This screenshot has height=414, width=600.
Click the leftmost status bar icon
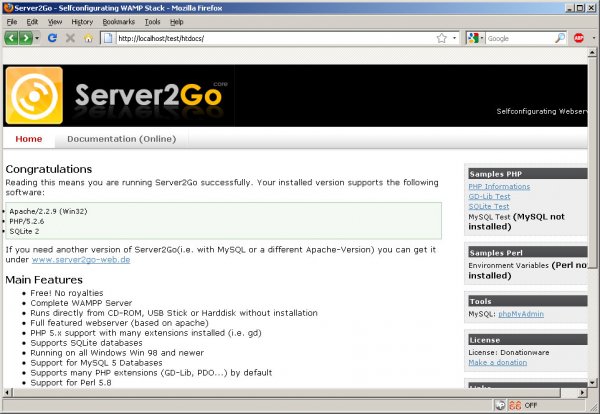(500, 405)
